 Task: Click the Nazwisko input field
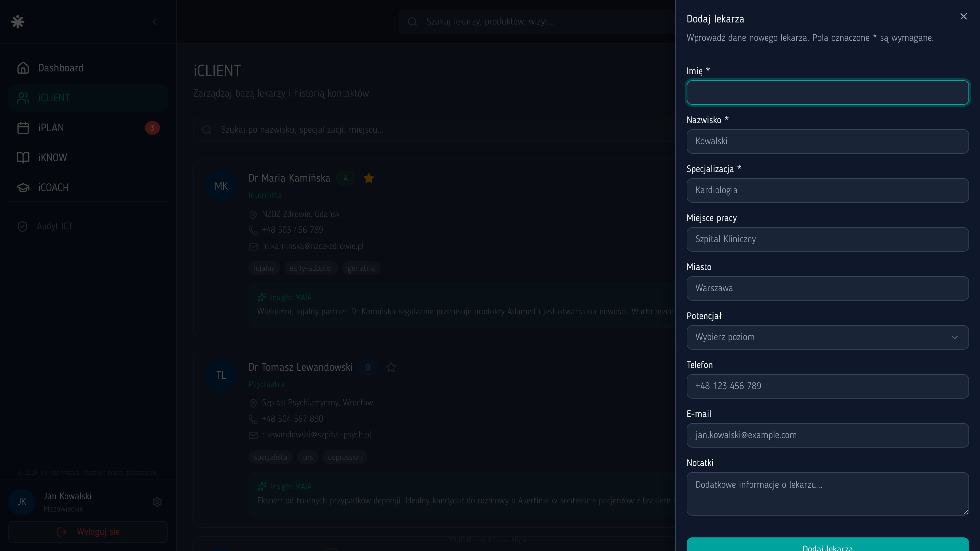pyautogui.click(x=828, y=141)
